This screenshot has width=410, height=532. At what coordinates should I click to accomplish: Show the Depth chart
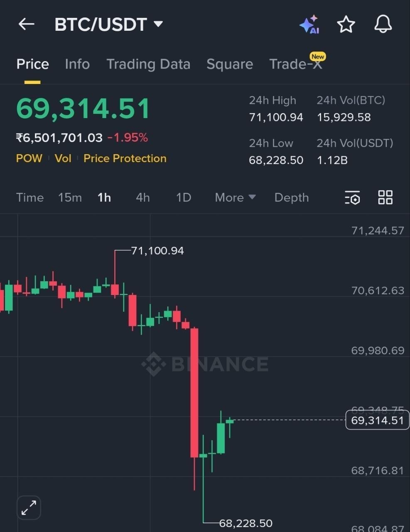click(x=292, y=197)
